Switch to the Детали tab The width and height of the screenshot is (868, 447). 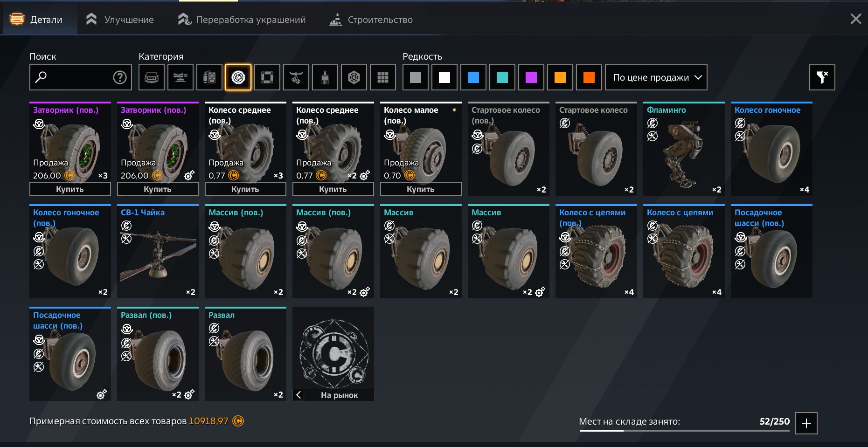(x=40, y=20)
